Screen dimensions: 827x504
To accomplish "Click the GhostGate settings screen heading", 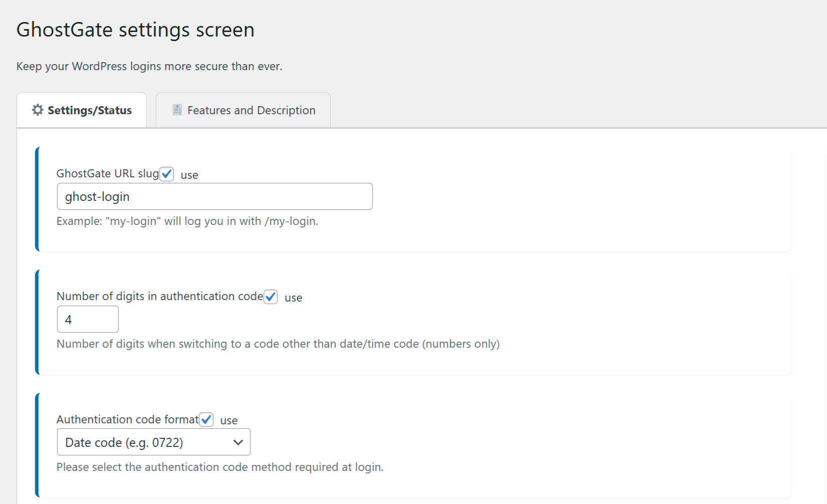I will (135, 30).
